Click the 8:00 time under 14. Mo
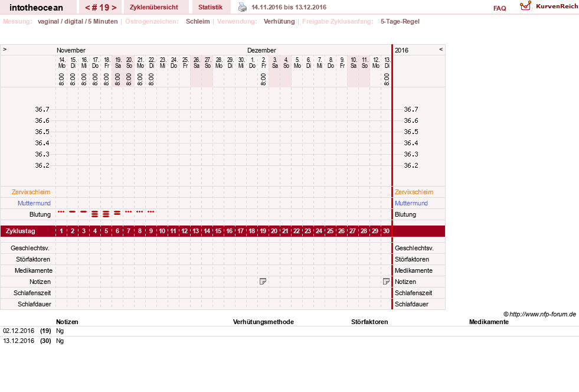The height and width of the screenshot is (392, 579). pyautogui.click(x=61, y=79)
